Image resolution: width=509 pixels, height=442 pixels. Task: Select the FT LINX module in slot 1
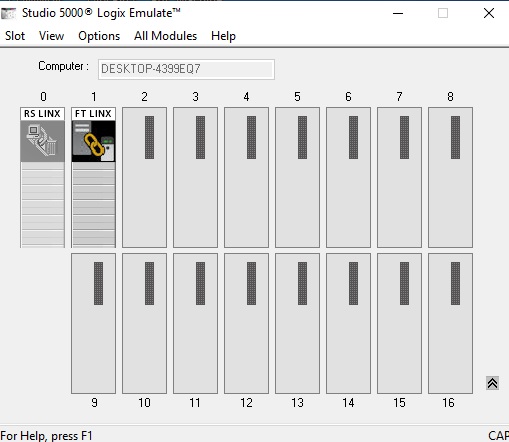pyautogui.click(x=93, y=177)
